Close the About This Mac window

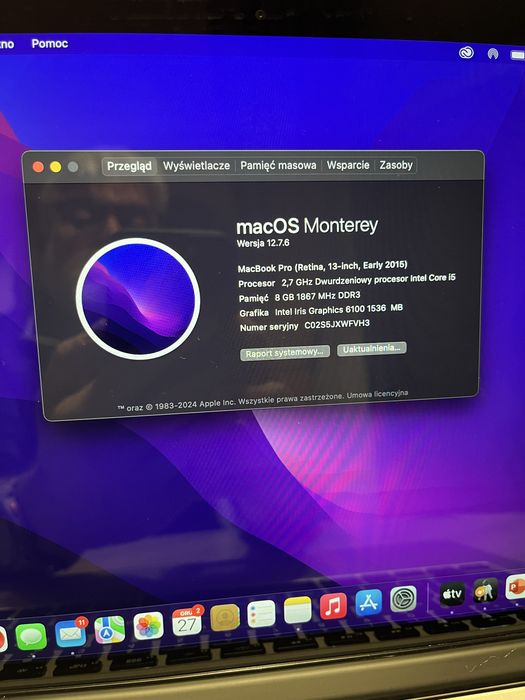[38, 167]
